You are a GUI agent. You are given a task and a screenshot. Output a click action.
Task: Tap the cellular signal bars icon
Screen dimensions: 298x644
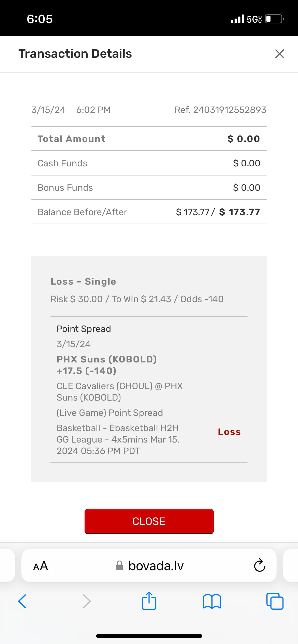[237, 19]
